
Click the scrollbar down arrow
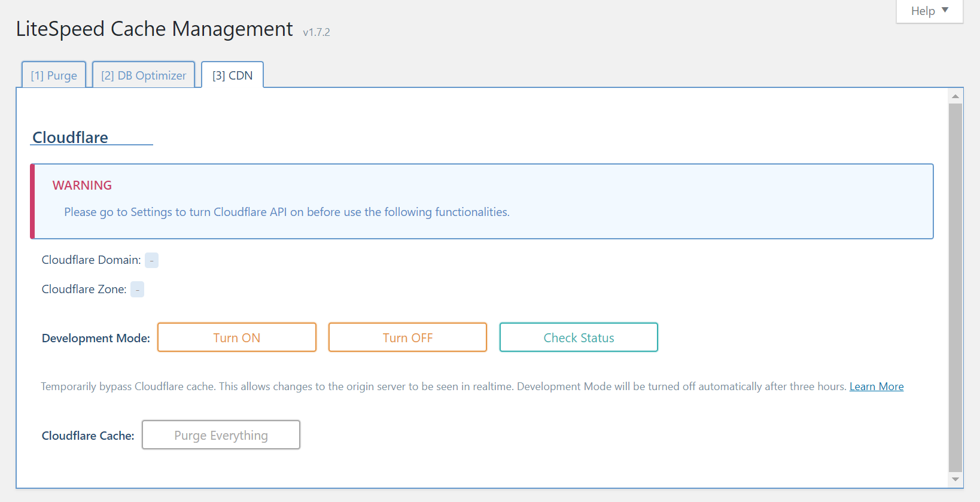[955, 479]
